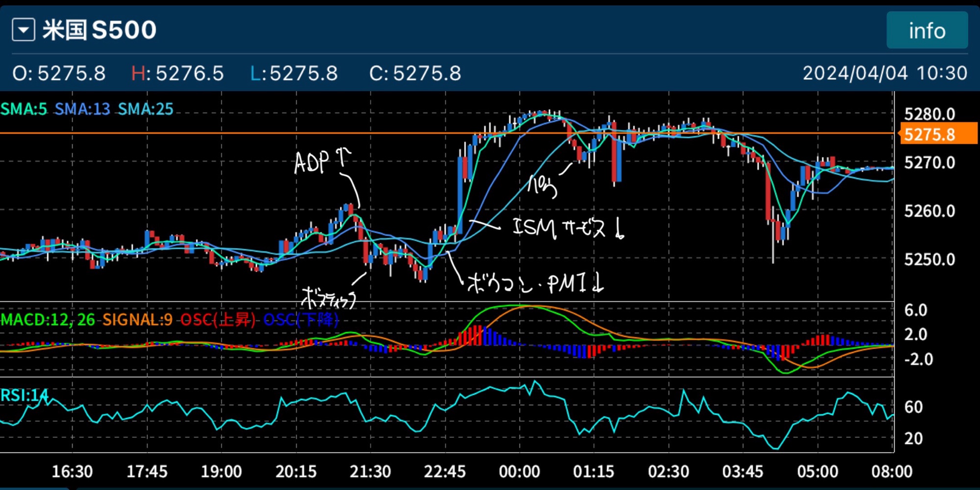Click the 00:00 time axis marker
This screenshot has width=980, height=490.
519,471
